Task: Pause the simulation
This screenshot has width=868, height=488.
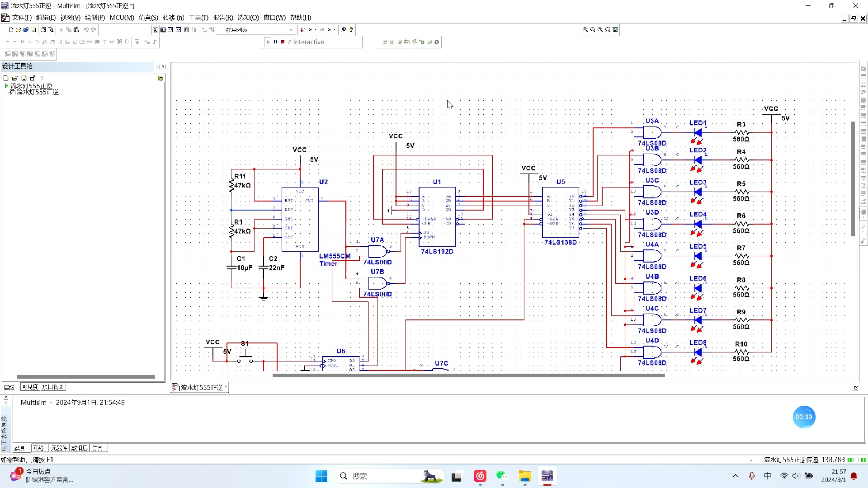Action: click(x=275, y=42)
